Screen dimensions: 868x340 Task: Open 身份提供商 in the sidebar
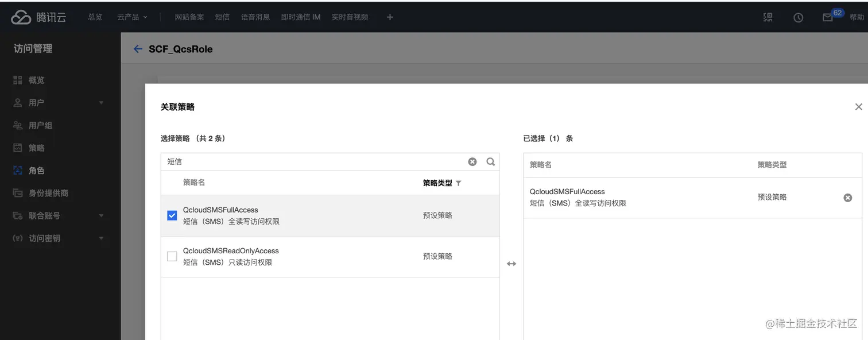point(49,193)
